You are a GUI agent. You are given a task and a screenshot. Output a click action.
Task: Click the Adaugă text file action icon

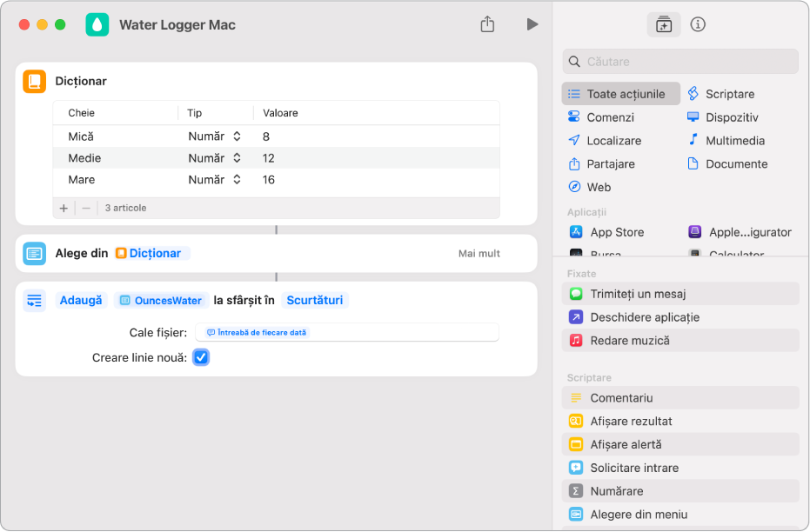[x=35, y=300]
